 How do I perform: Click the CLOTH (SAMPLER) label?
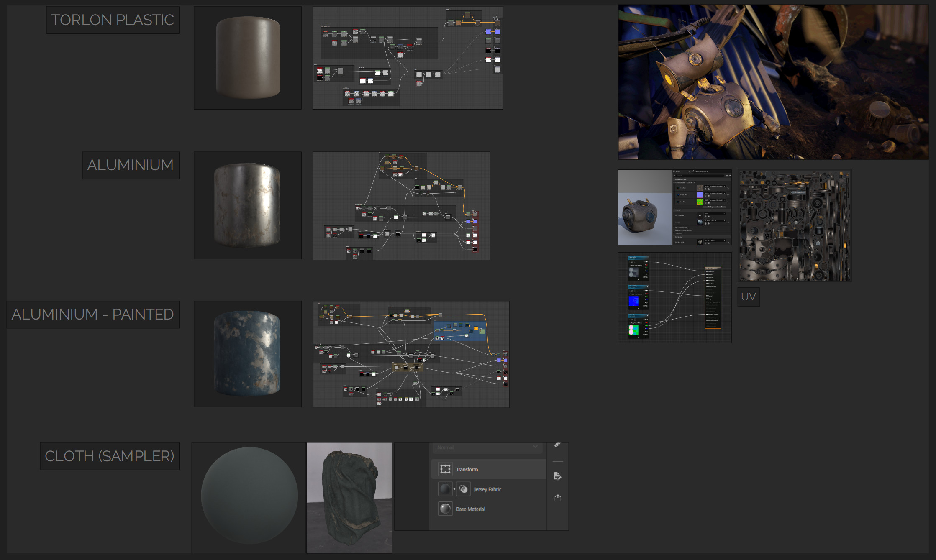pyautogui.click(x=110, y=456)
